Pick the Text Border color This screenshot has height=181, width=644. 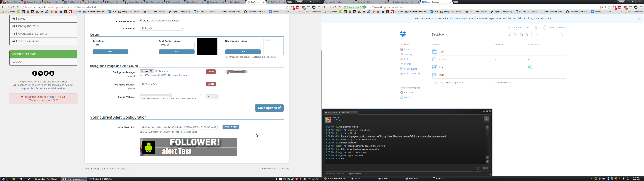point(176,52)
